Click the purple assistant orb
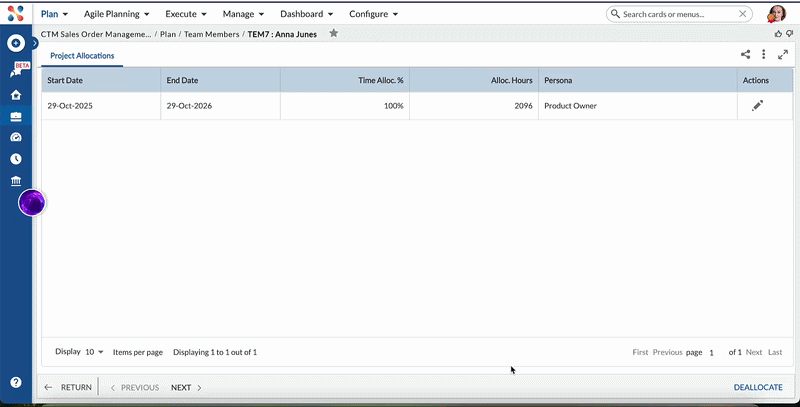 tap(32, 202)
